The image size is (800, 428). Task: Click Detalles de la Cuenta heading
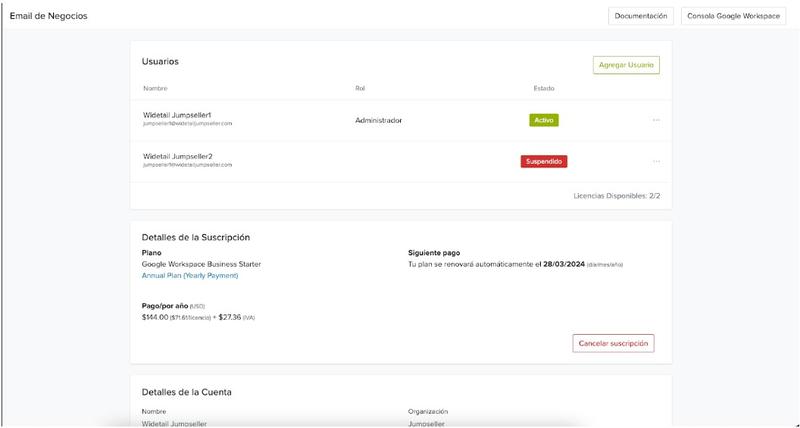point(187,392)
